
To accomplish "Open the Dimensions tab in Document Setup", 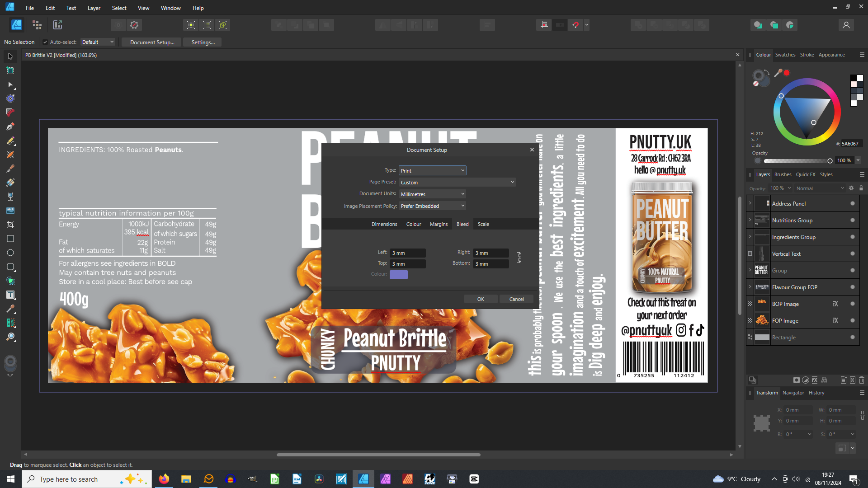I will pos(384,224).
